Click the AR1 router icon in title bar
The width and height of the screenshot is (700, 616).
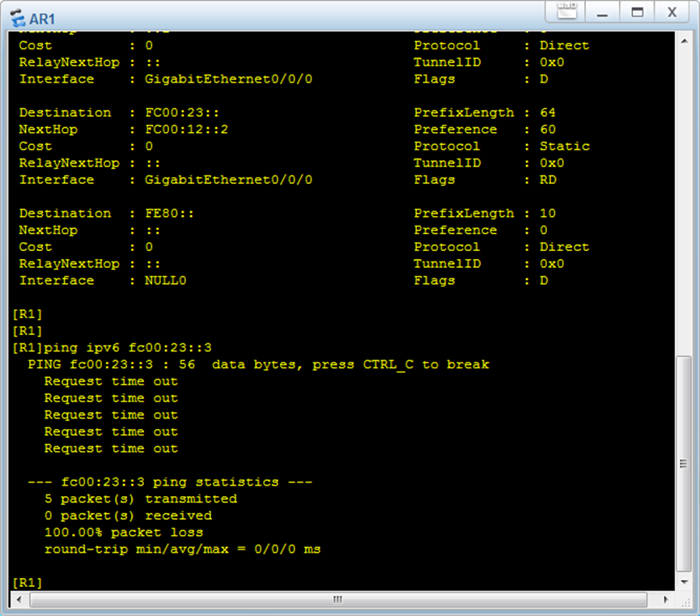coord(18,19)
